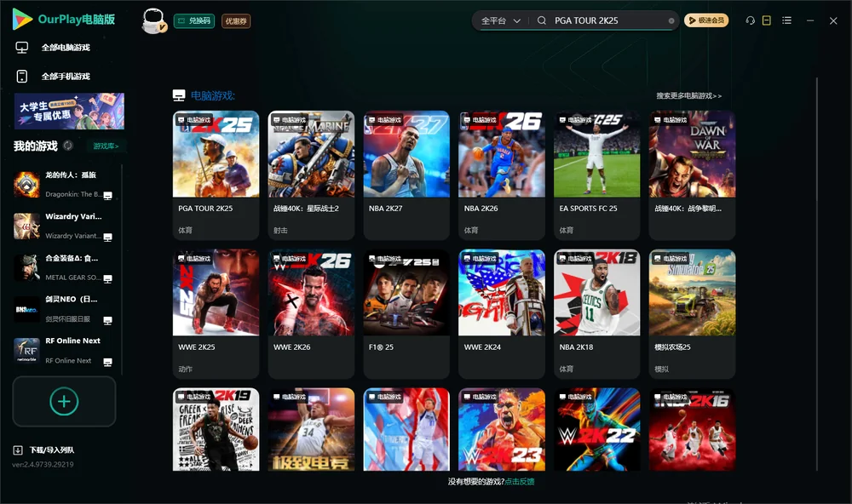The height and width of the screenshot is (504, 852).
Task: Open 搜索更多电脑游戏>> link
Action: [x=688, y=96]
